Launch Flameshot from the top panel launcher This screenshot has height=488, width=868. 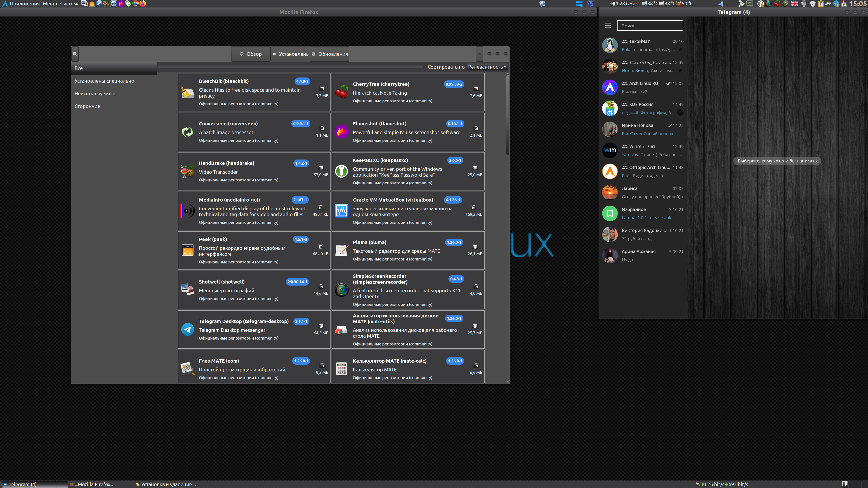(121, 4)
